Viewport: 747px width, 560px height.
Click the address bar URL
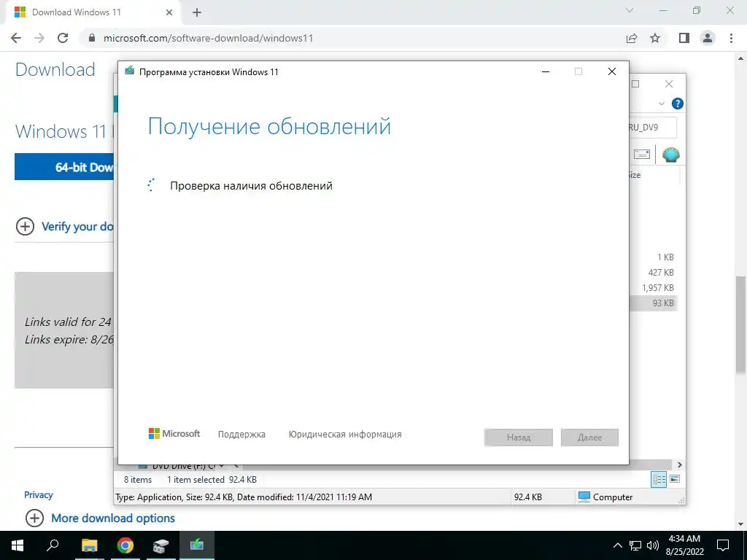pyautogui.click(x=208, y=38)
